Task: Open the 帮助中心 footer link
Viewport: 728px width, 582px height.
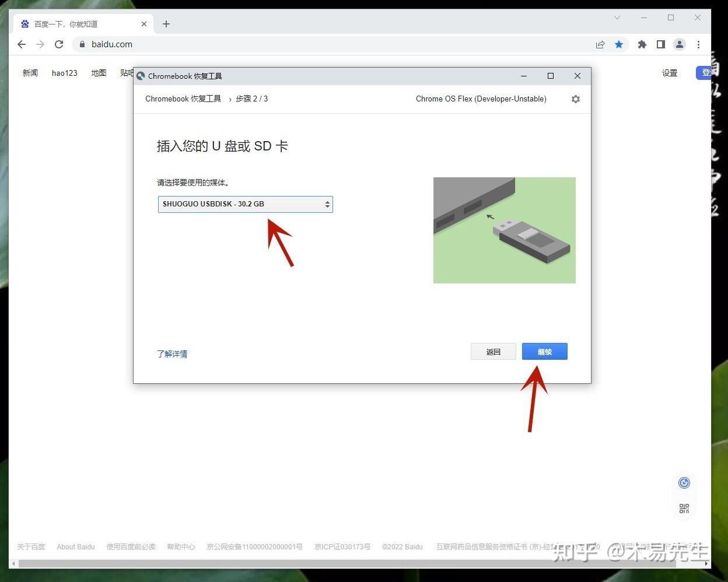Action: point(181,547)
